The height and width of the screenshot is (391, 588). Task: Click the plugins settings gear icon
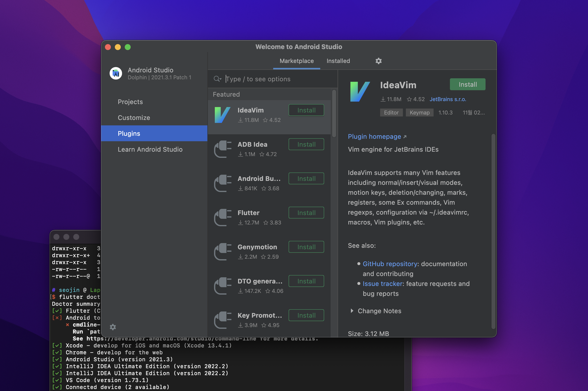pos(378,61)
